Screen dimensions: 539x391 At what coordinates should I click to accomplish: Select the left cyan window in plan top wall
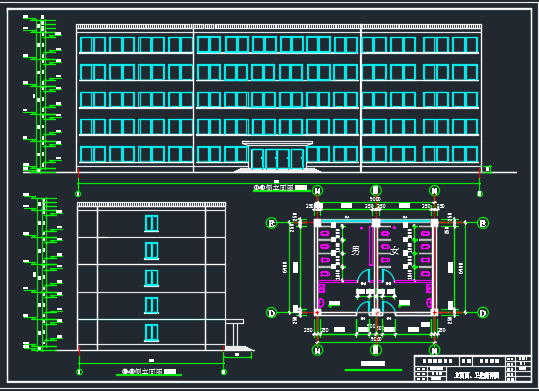tap(346, 221)
